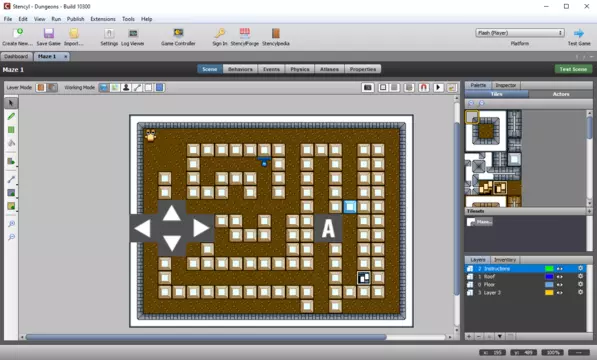Open the Platform dropdown

(x=519, y=33)
